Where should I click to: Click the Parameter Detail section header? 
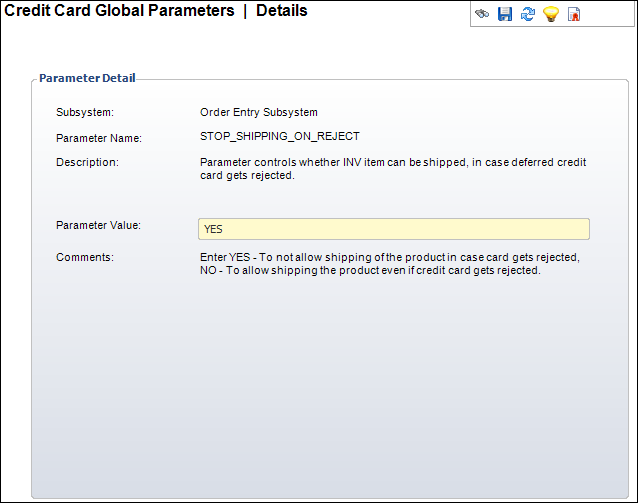(87, 77)
